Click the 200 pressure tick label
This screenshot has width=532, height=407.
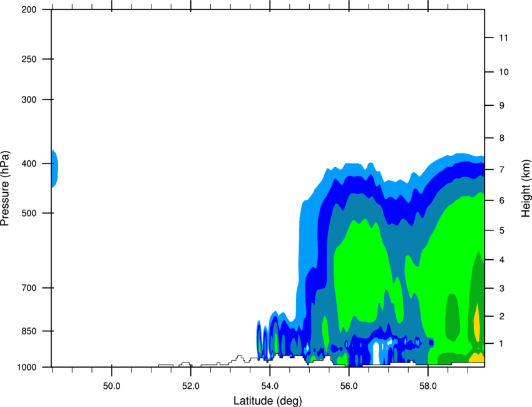pos(29,9)
